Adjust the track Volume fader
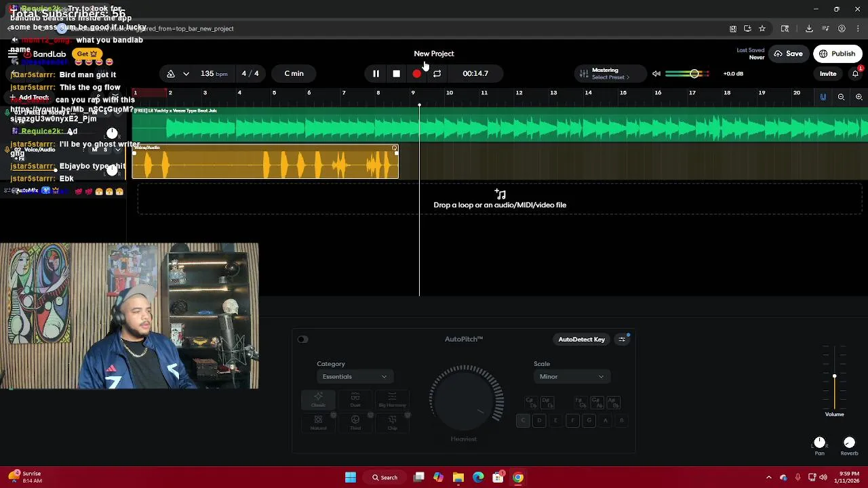The image size is (868, 488). pos(835,377)
